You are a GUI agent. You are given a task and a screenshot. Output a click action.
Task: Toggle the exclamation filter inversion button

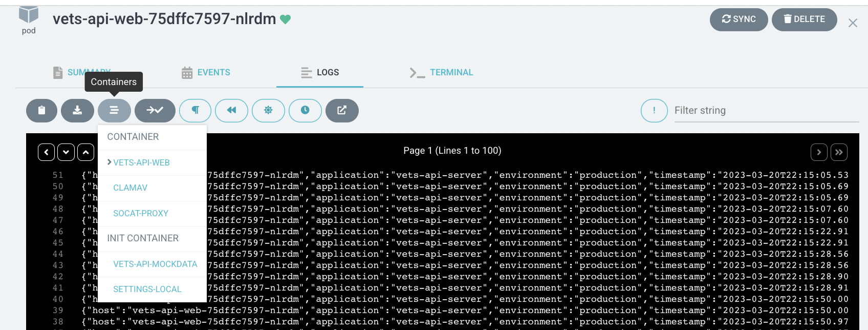(x=654, y=111)
